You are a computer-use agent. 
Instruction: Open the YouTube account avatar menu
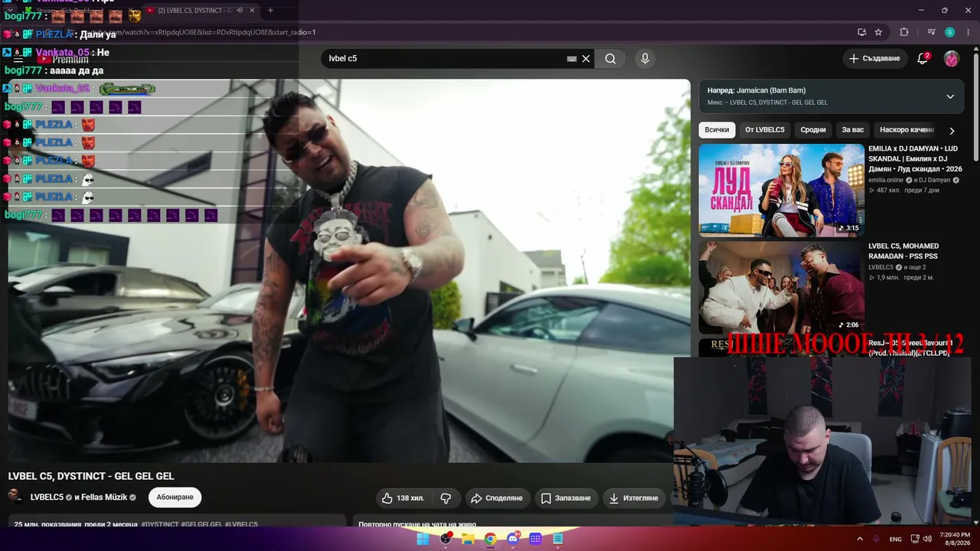[951, 59]
